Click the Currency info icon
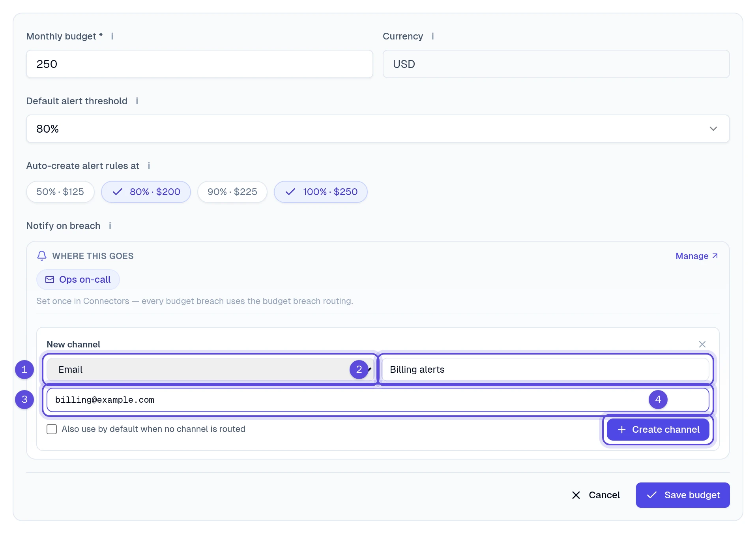Image resolution: width=756 pixels, height=533 pixels. click(432, 36)
